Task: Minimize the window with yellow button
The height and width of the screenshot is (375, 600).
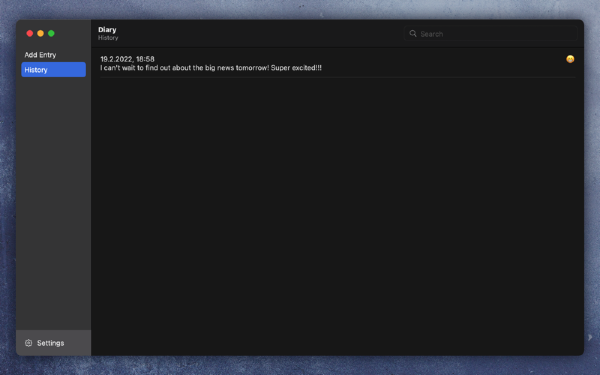Action: [x=41, y=33]
